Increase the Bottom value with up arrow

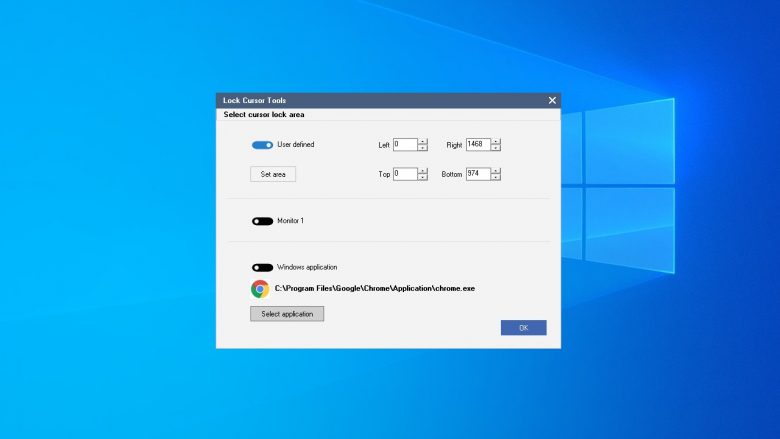point(496,171)
